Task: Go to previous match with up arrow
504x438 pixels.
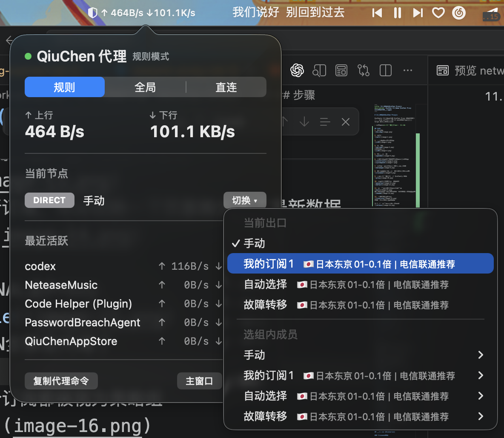Action: tap(284, 122)
